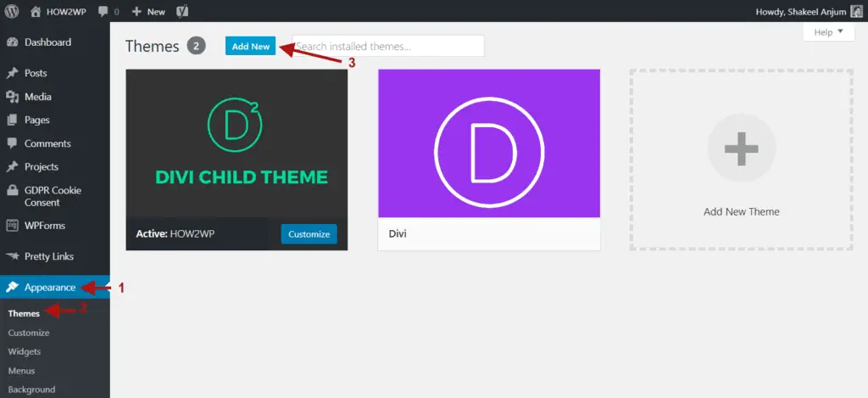
Task: Click the Active: HOW2WP label
Action: 175,234
